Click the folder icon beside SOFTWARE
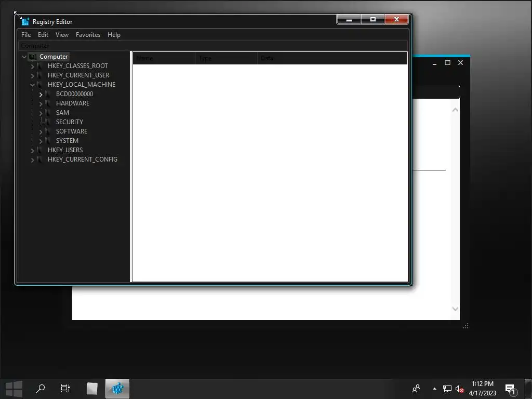The height and width of the screenshot is (399, 532). click(48, 131)
